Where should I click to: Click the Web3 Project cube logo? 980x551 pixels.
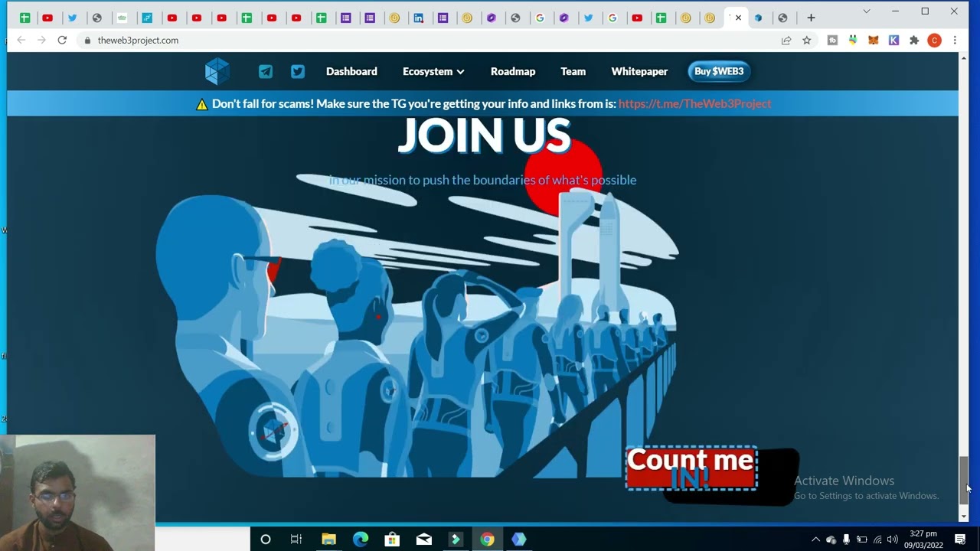pyautogui.click(x=217, y=71)
